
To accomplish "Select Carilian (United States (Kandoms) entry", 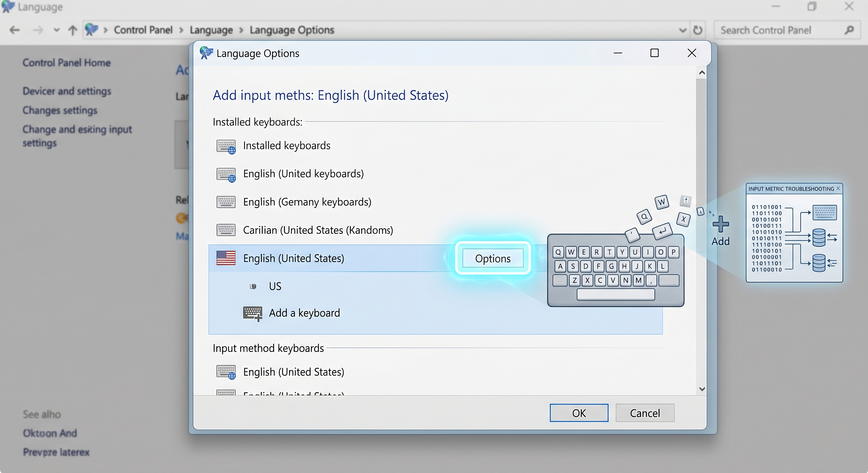I will click(x=318, y=230).
